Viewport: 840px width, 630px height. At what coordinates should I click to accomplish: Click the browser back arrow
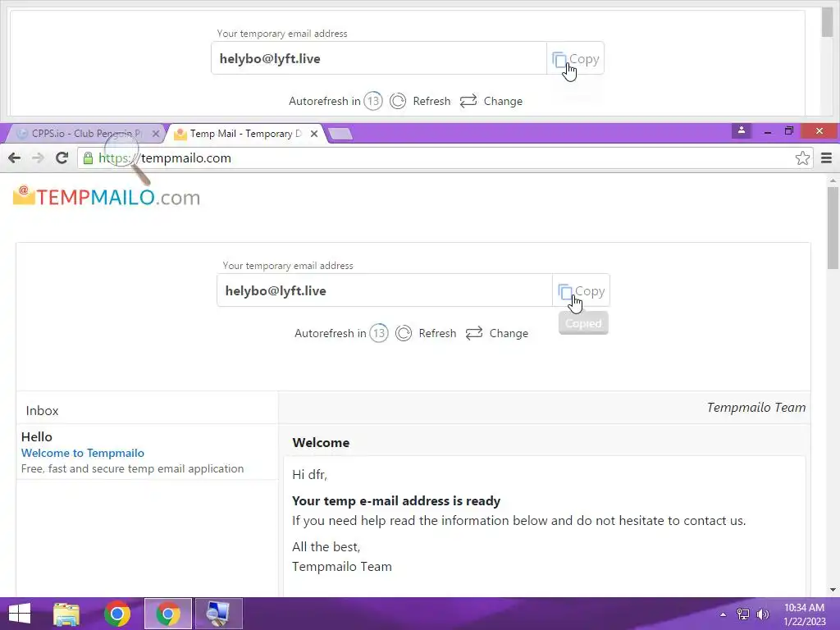[15, 158]
